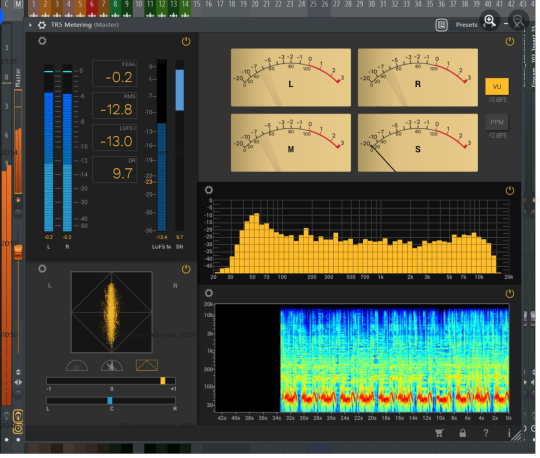The width and height of the screenshot is (540, 458).
Task: Select mixer track 1 in the header strip
Action: pyautogui.click(x=33, y=8)
